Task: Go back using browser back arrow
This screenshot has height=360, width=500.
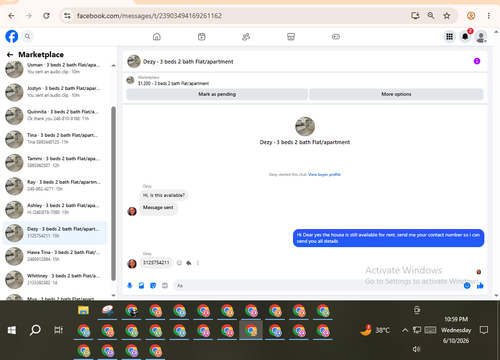Action: (x=11, y=16)
